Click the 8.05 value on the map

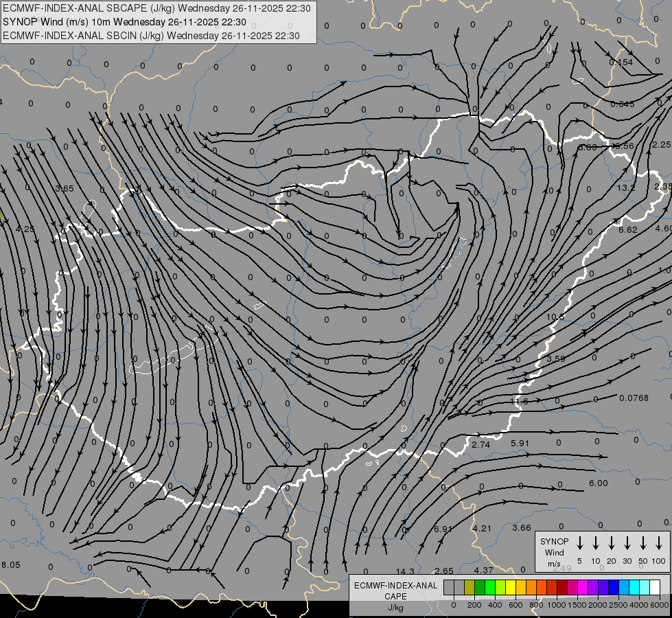click(11, 565)
